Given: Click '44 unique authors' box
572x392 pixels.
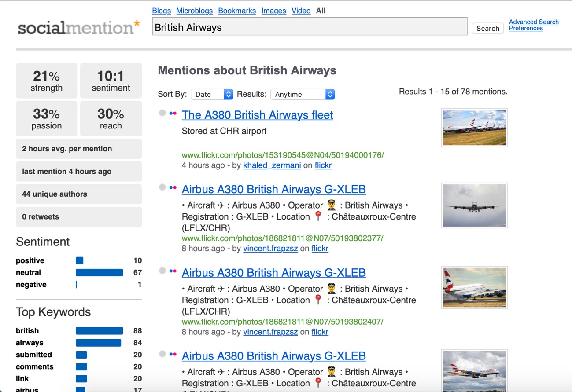Looking at the screenshot, I should tap(79, 194).
